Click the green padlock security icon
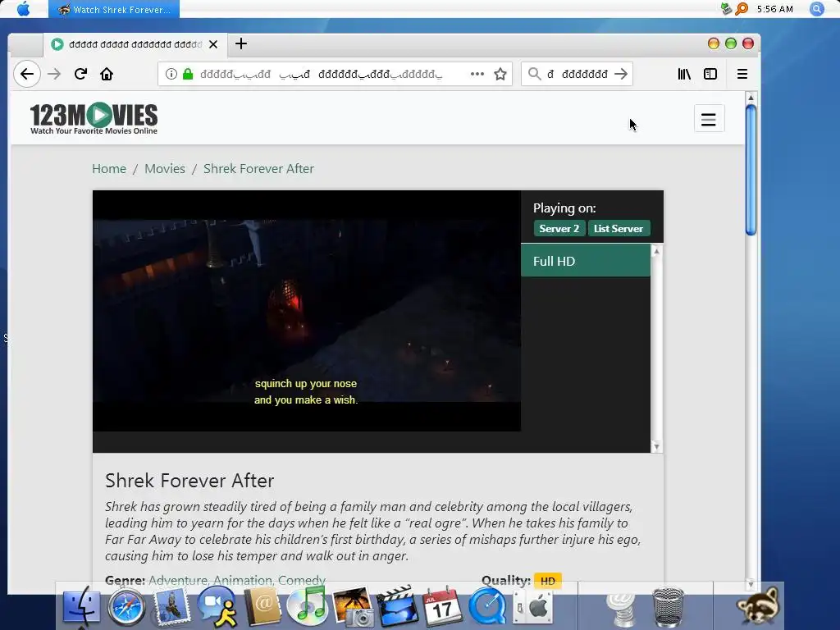 [188, 74]
